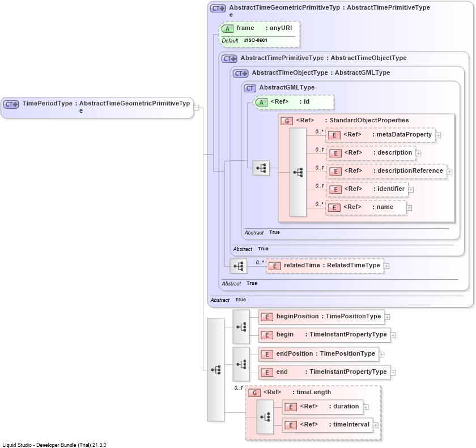Select sequence compositor beside id attribute in AbstractGMLType
The width and height of the screenshot is (476, 448).
pyautogui.click(x=261, y=168)
